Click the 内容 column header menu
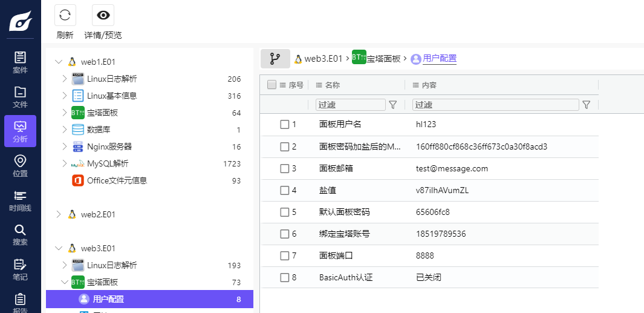 [416, 85]
